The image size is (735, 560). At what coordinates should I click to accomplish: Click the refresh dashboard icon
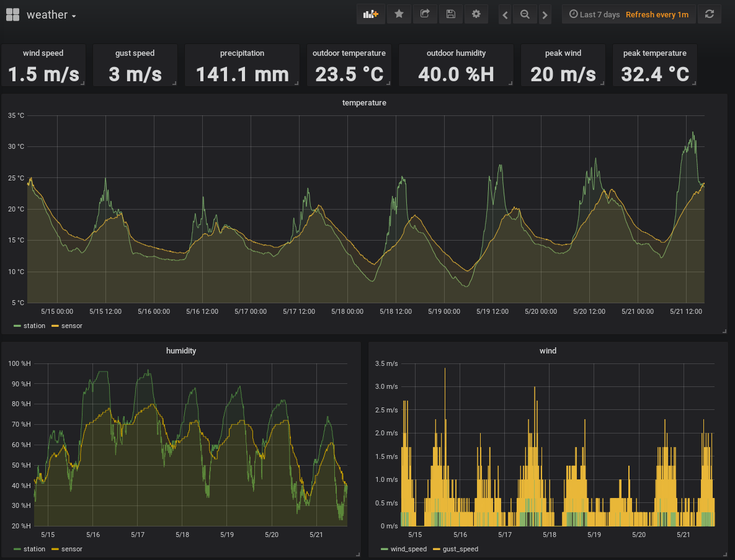pyautogui.click(x=709, y=14)
